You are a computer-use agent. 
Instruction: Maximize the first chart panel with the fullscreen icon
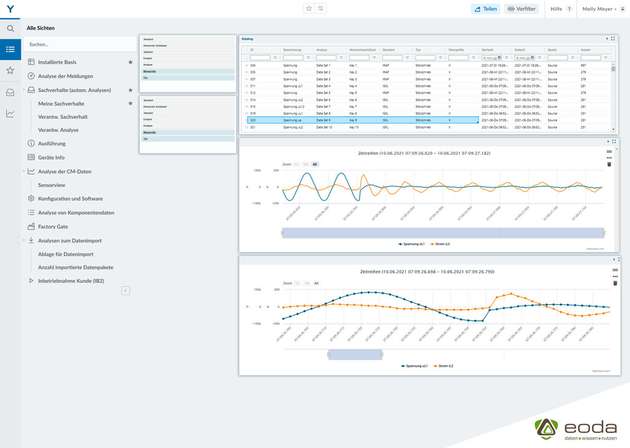pos(614,141)
